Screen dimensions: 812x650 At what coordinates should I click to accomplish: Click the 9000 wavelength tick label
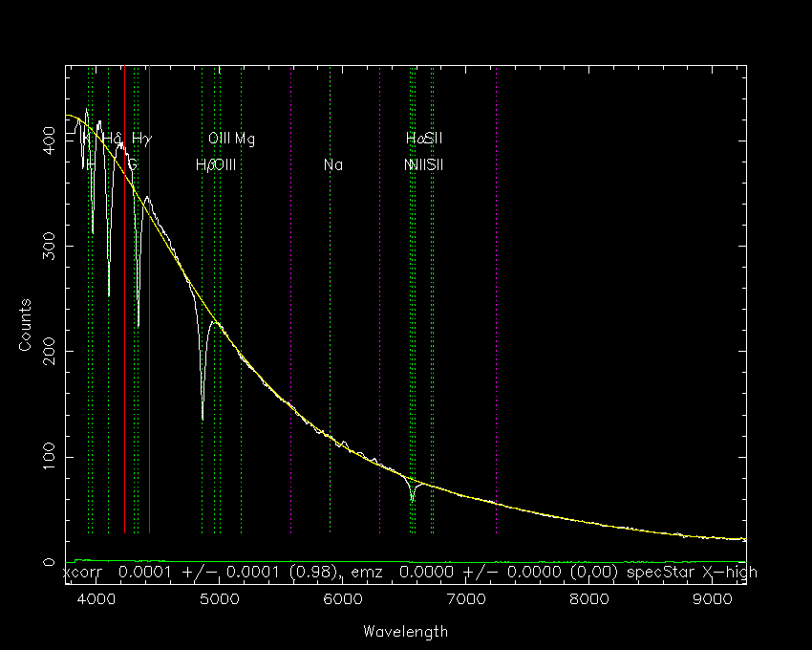(x=713, y=599)
